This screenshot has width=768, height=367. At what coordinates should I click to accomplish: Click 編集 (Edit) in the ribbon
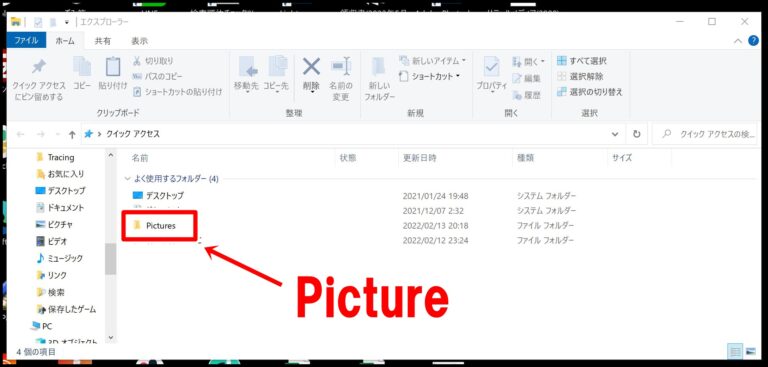[x=527, y=78]
